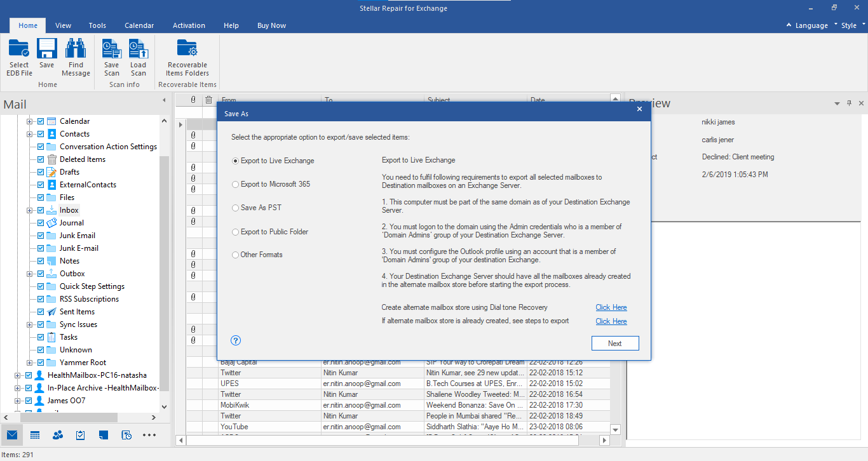Switch to Calendar view in bottom bar

point(35,435)
